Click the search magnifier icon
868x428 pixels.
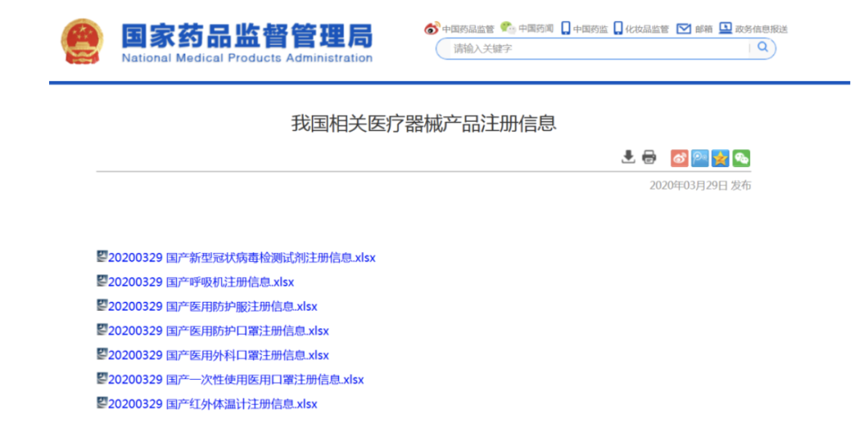click(x=762, y=48)
